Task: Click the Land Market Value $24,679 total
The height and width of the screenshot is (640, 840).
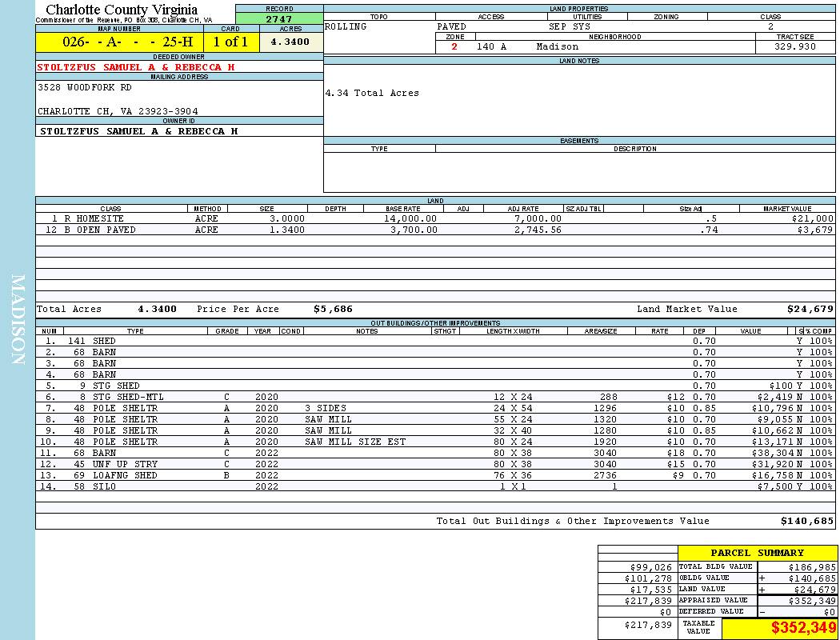Action: 810,309
